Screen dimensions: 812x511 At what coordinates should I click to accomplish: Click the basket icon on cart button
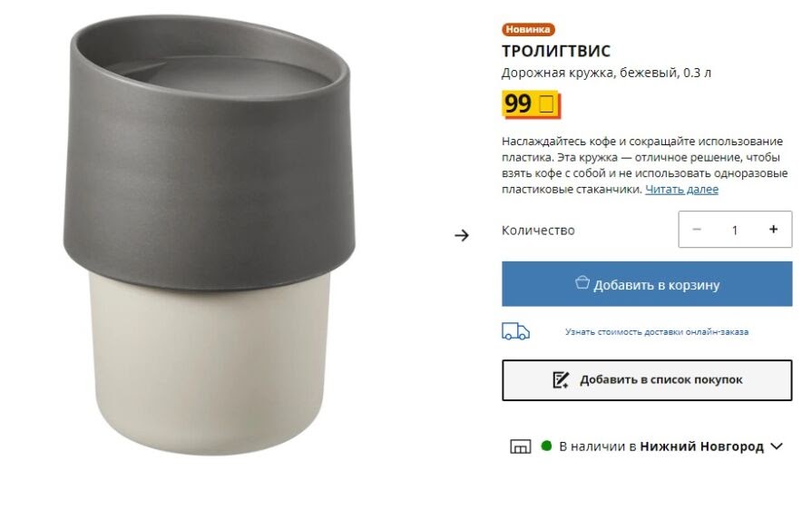pos(582,282)
